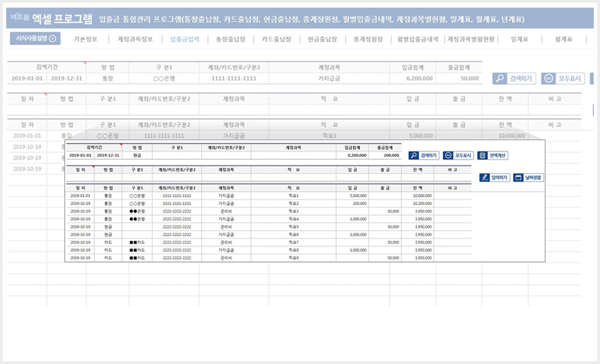This screenshot has width=600, height=364.
Task: Switch to the 현금출납장 tab
Action: pyautogui.click(x=322, y=39)
